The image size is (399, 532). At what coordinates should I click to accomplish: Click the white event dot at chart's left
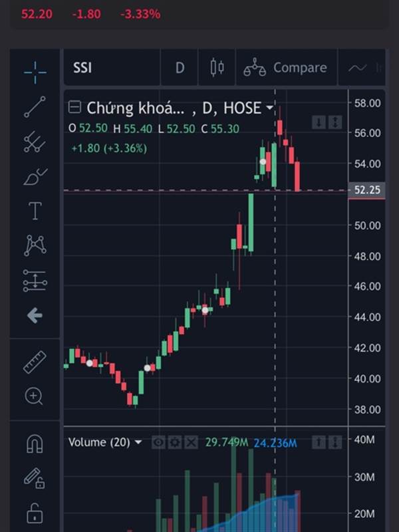click(89, 363)
